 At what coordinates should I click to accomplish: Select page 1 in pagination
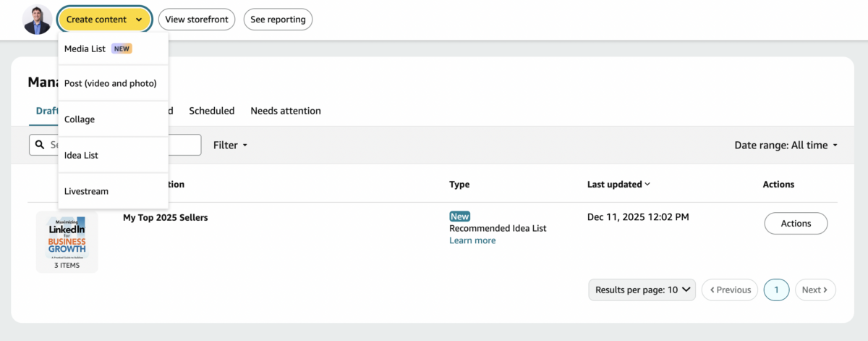point(776,290)
